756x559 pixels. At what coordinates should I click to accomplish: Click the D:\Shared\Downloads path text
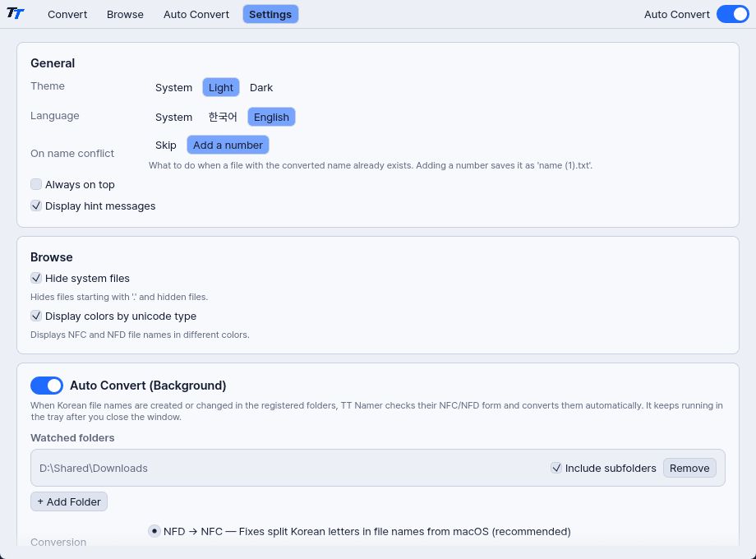(x=94, y=469)
